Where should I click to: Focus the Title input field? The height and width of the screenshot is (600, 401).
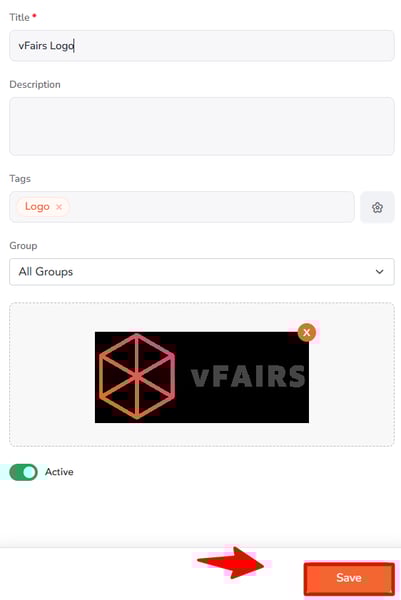(x=202, y=46)
